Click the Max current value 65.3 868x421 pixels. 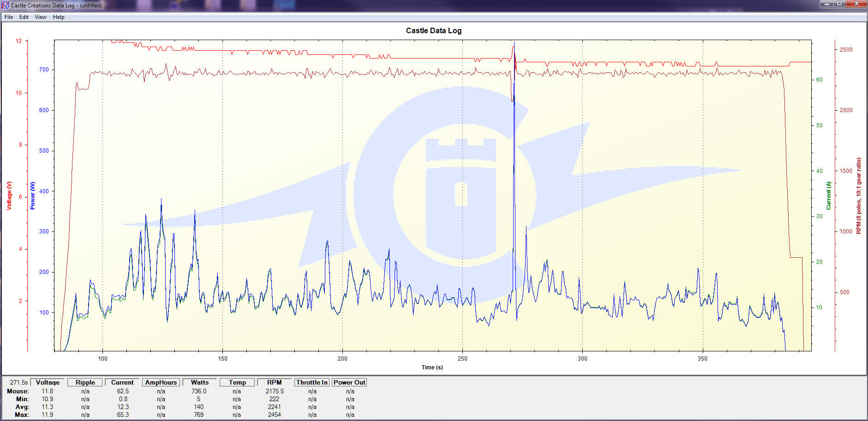123,415
